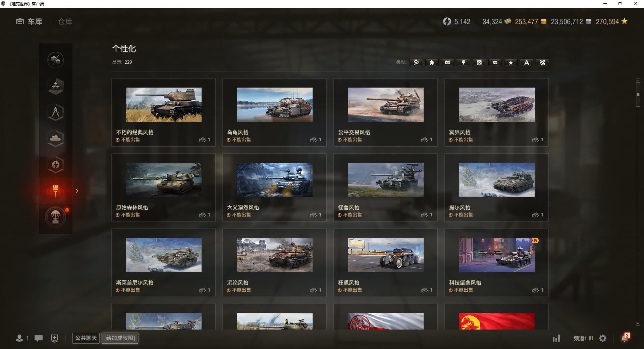Image resolution: width=644 pixels, height=349 pixels.
Task: Select the blueprints compass sidebar icon
Action: tap(56, 112)
